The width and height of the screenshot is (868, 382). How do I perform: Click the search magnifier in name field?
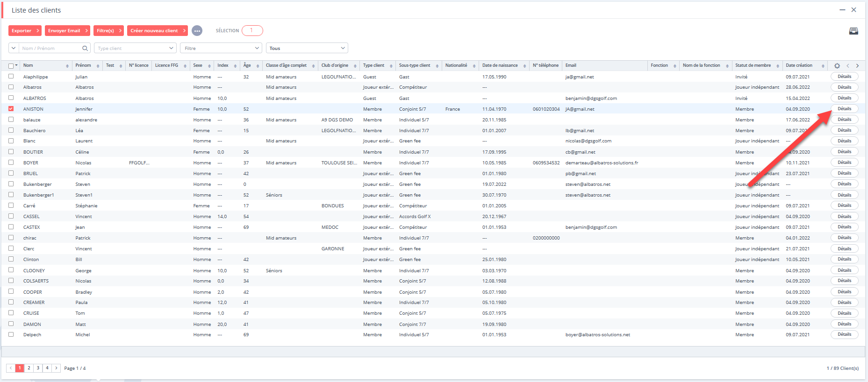coord(85,48)
